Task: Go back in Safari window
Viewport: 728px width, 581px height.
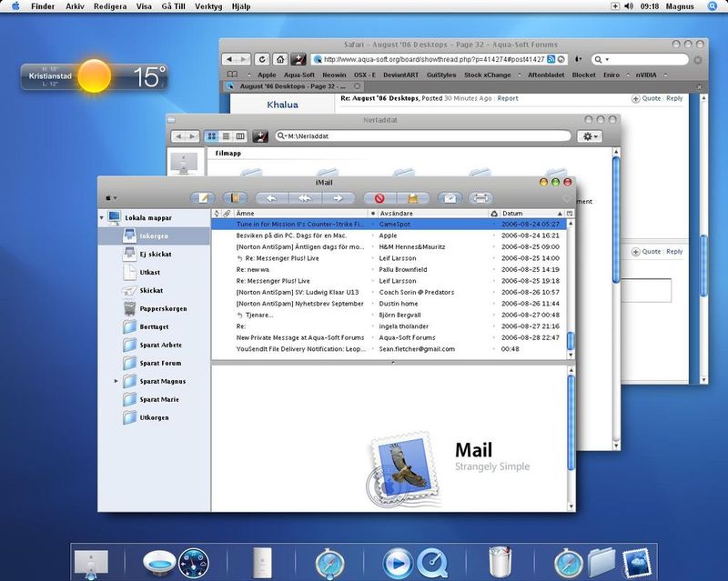Action: 230,59
